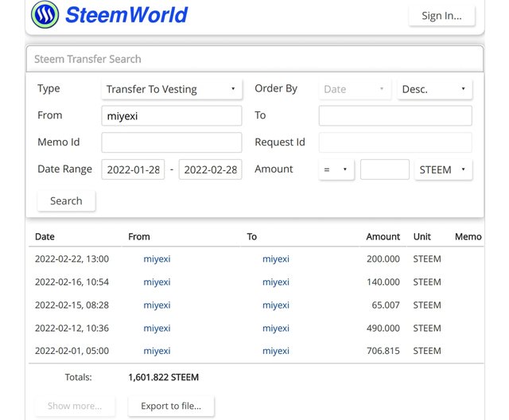Click the end date 2022-02-28 field
This screenshot has height=420, width=509.
pyautogui.click(x=210, y=169)
